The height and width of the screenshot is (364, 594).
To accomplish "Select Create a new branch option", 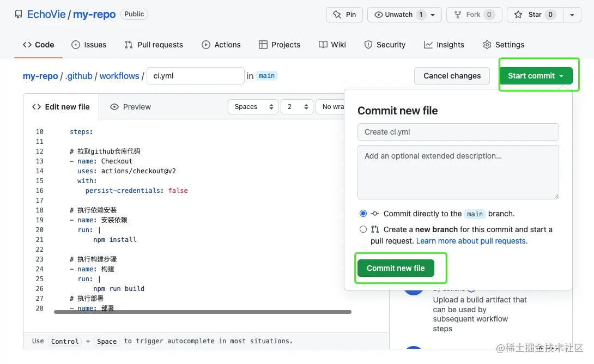I will [363, 229].
